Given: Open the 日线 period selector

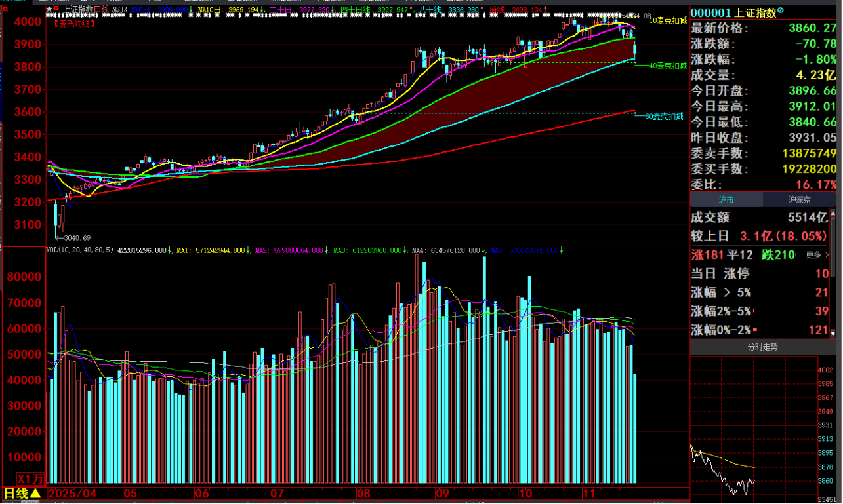Looking at the screenshot, I should [22, 493].
